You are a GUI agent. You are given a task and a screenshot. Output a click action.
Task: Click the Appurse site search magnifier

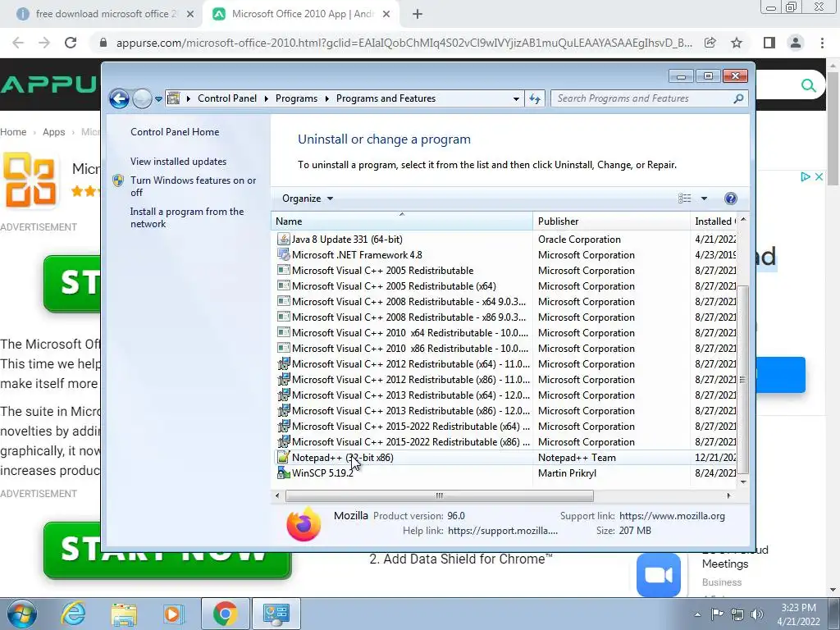coord(808,85)
